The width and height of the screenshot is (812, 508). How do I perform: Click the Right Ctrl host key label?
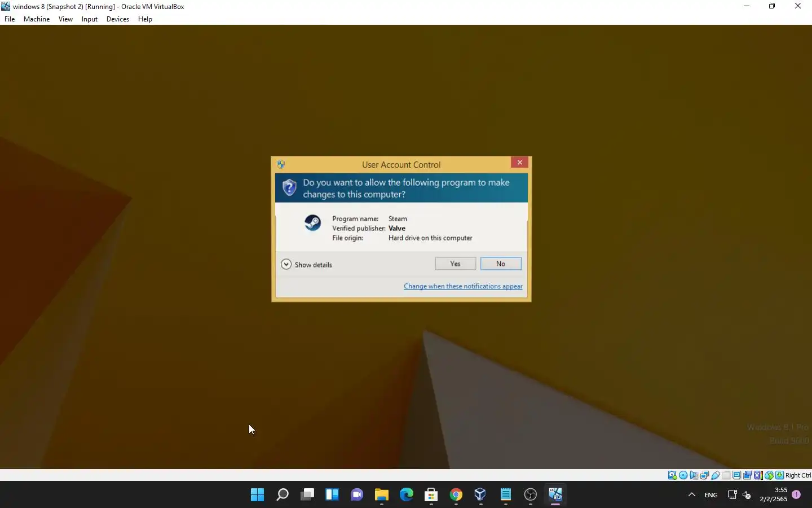pos(798,475)
